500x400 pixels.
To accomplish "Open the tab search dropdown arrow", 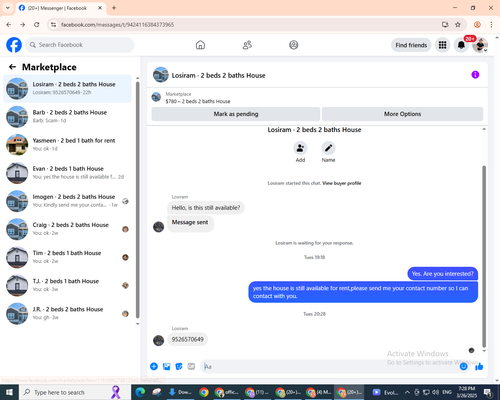I will (8, 8).
